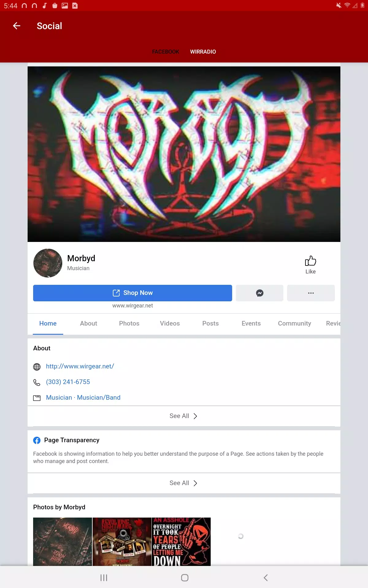The width and height of the screenshot is (368, 588).
Task: Click the Shop Now button
Action: click(132, 293)
